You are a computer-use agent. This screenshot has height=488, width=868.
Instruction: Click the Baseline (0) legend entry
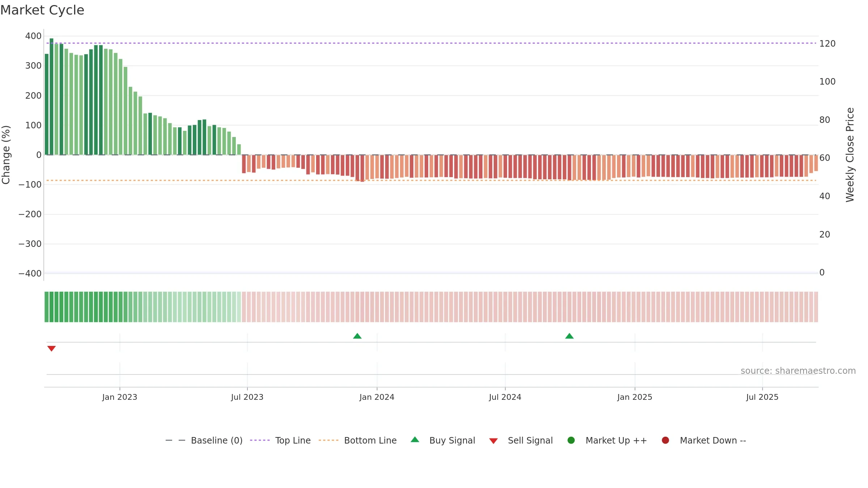[x=204, y=440]
